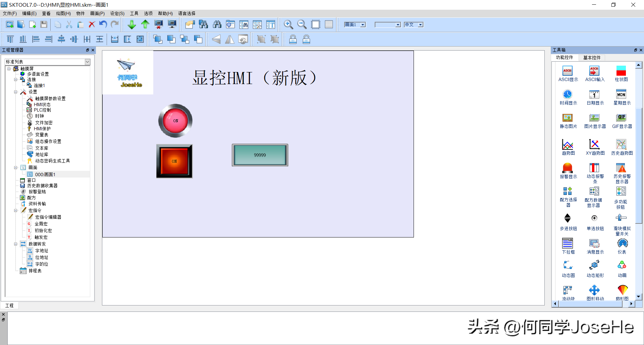Toggle the square red ON switch
This screenshot has height=345, width=644.
[174, 161]
